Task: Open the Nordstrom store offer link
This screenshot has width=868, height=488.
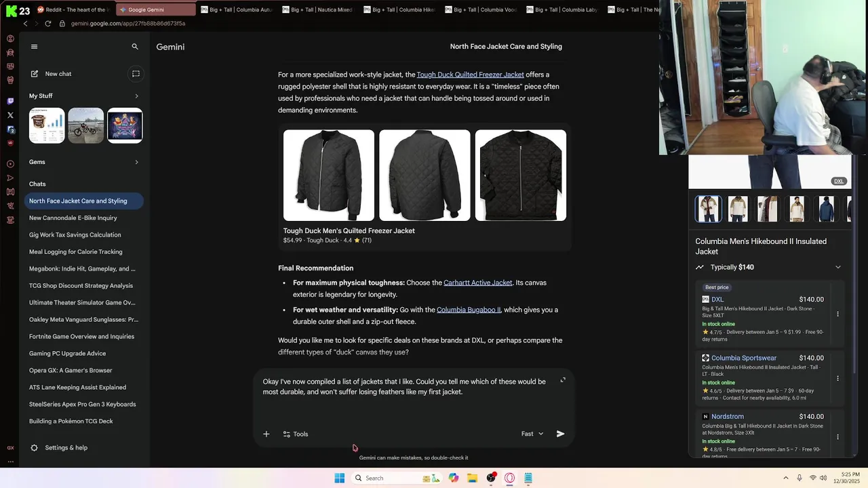Action: [728, 417]
